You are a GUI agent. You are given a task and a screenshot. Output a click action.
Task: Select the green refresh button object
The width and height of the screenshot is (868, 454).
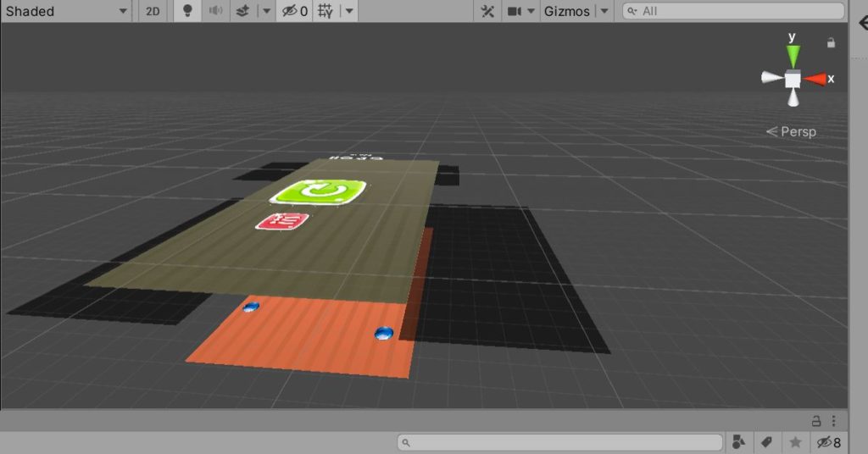click(318, 192)
